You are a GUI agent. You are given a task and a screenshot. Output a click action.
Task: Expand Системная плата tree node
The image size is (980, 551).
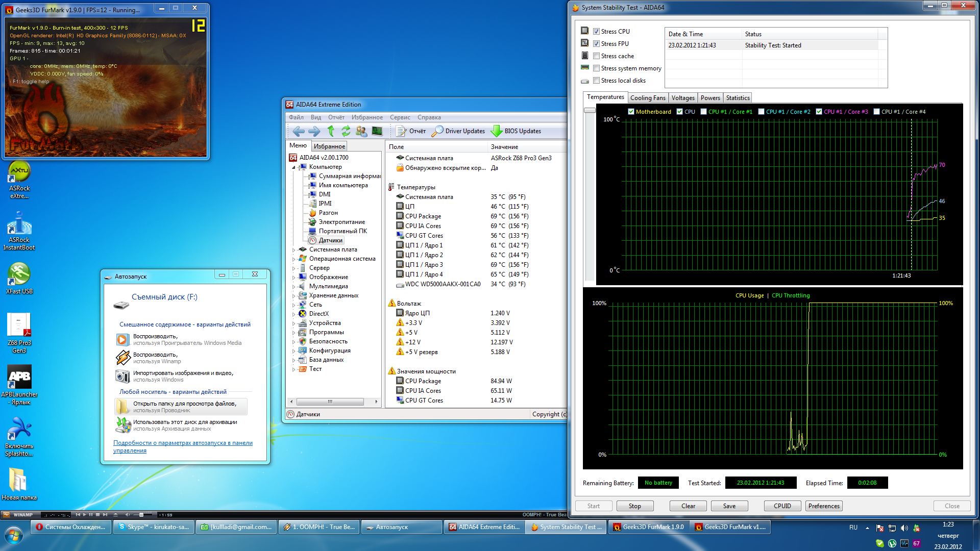tap(294, 250)
